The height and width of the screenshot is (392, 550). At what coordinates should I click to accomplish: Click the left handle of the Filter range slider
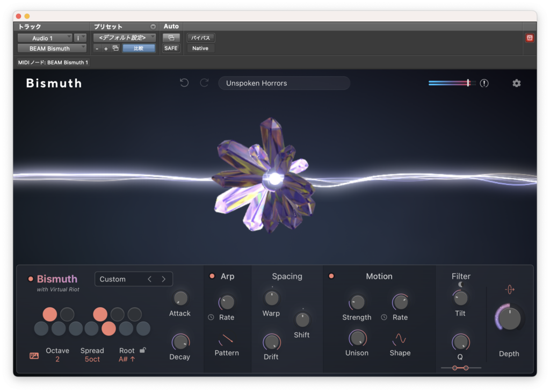[454, 368]
